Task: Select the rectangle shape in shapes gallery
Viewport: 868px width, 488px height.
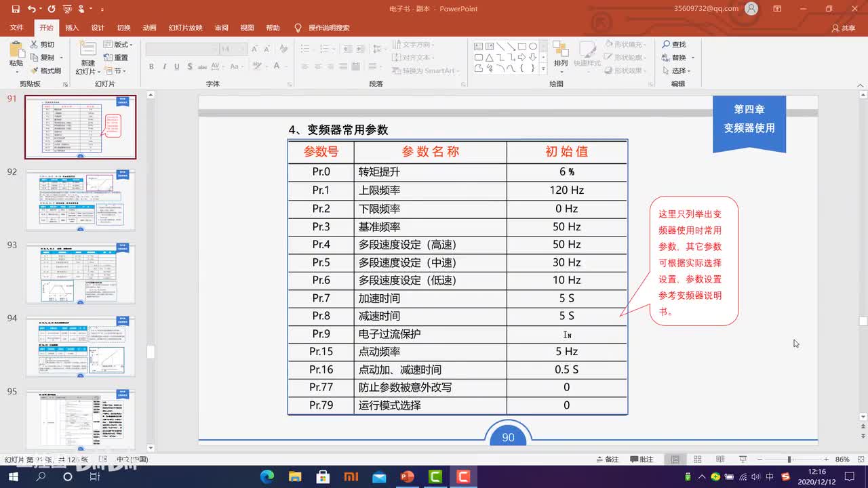Action: point(521,46)
